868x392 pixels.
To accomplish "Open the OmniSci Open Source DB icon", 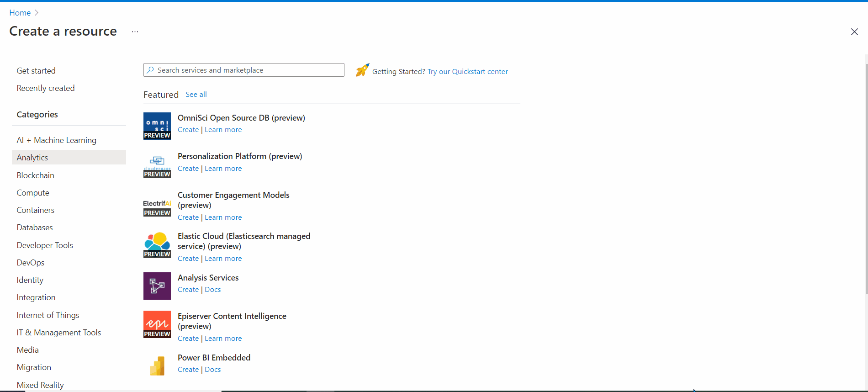I will (x=157, y=126).
